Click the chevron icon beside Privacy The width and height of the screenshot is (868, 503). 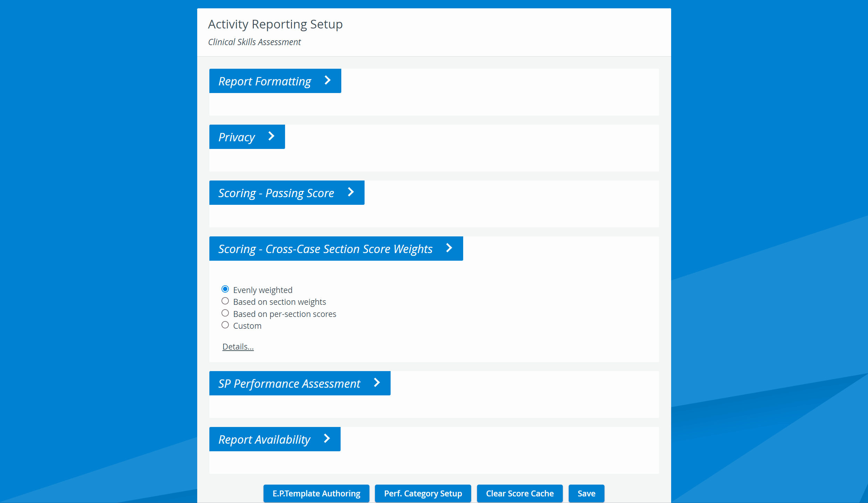pos(271,136)
